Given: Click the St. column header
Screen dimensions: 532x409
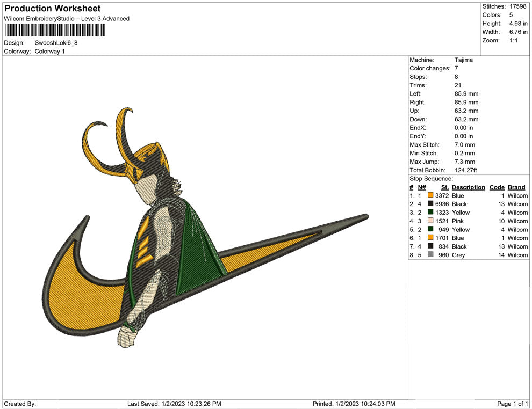Looking at the screenshot, I should point(444,187).
